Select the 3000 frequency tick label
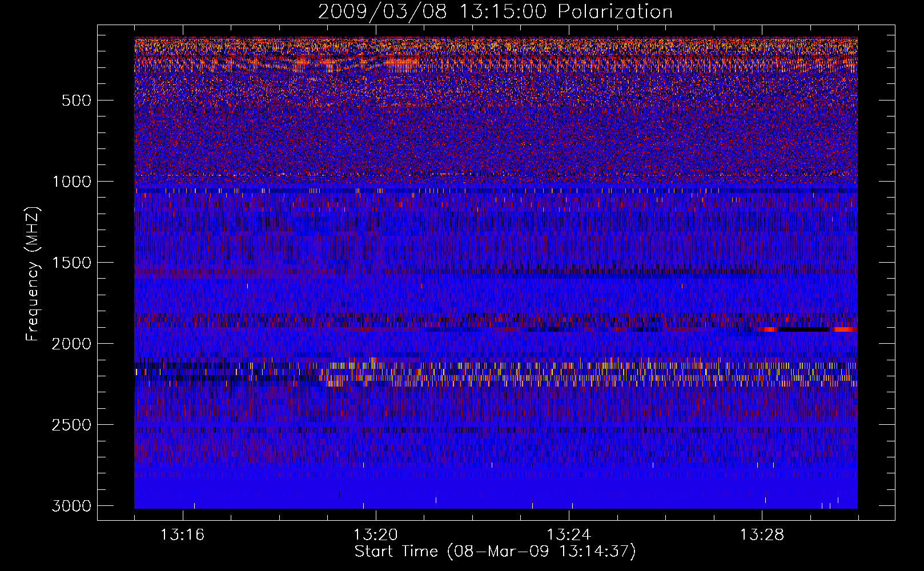 tap(71, 506)
